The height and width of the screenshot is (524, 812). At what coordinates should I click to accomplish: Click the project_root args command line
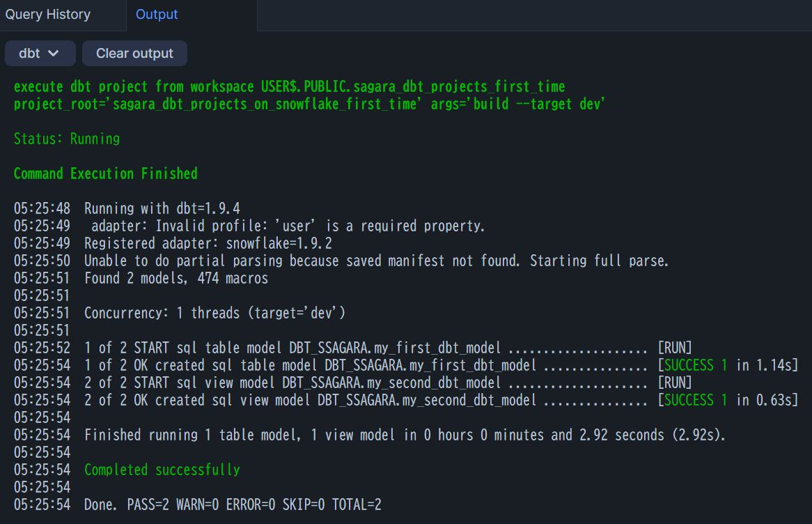[309, 105]
